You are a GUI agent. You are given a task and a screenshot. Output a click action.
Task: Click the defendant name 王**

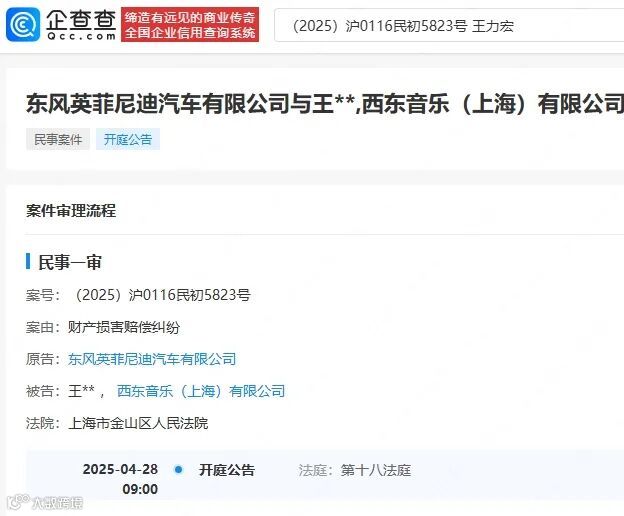82,391
